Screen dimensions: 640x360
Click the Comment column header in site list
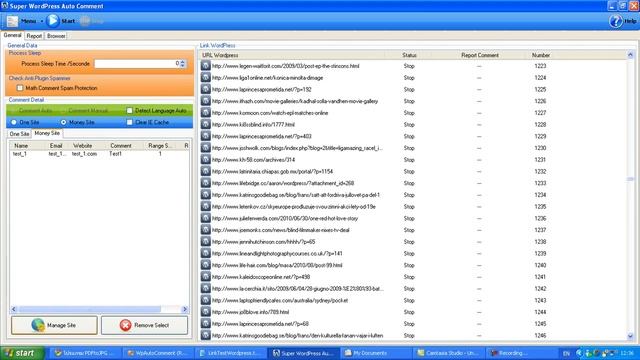click(121, 145)
